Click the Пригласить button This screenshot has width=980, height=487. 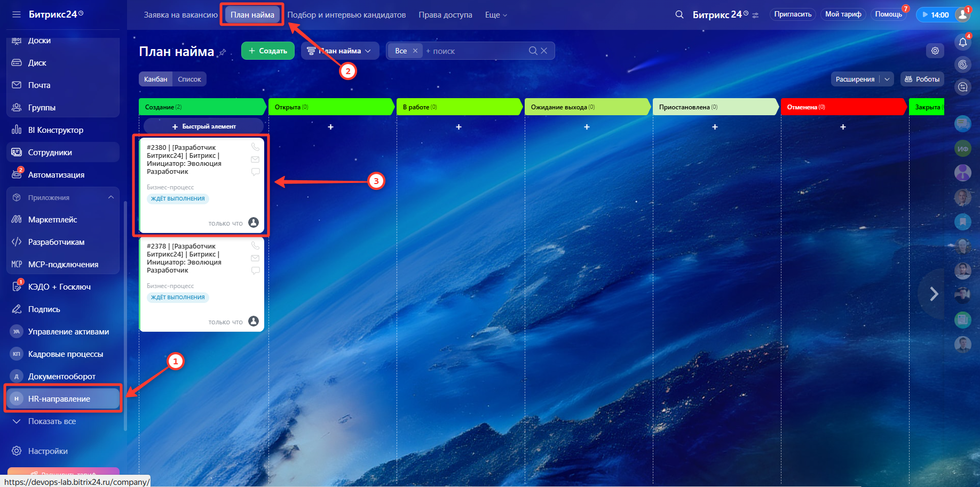[793, 14]
